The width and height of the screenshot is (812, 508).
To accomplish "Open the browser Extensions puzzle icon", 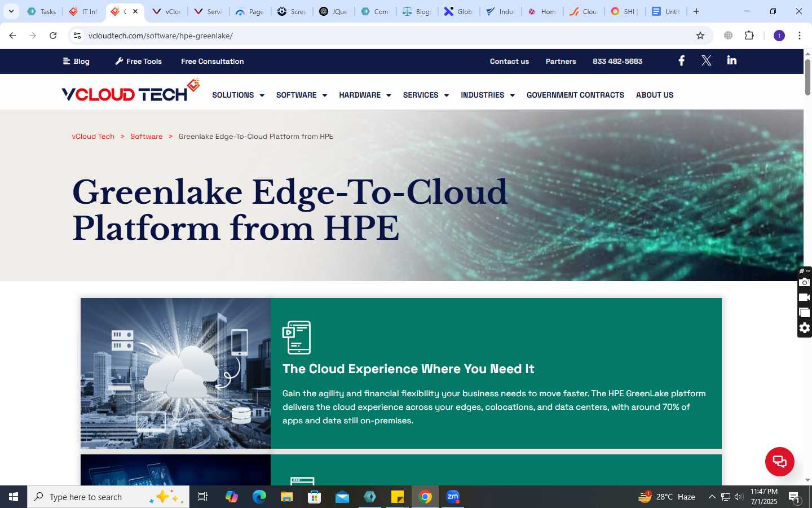I will [749, 36].
